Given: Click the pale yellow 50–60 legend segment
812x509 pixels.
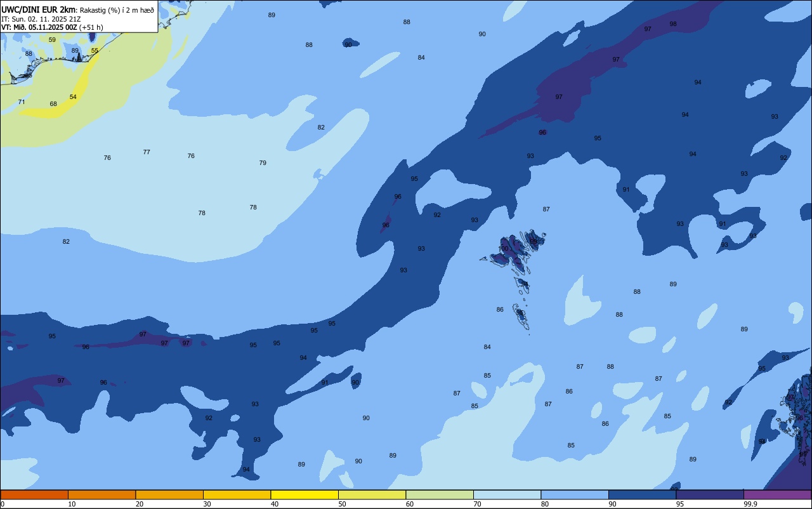Looking at the screenshot, I should (x=372, y=494).
